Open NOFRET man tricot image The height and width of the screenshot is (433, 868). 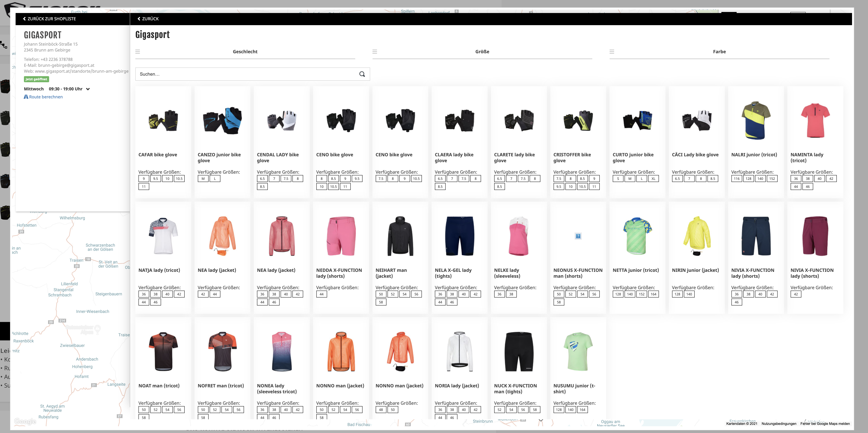[x=222, y=351]
